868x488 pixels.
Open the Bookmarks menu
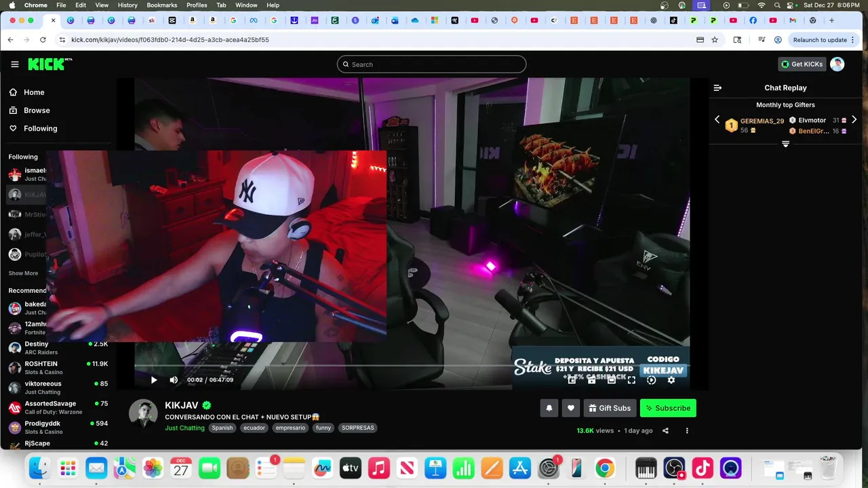161,5
